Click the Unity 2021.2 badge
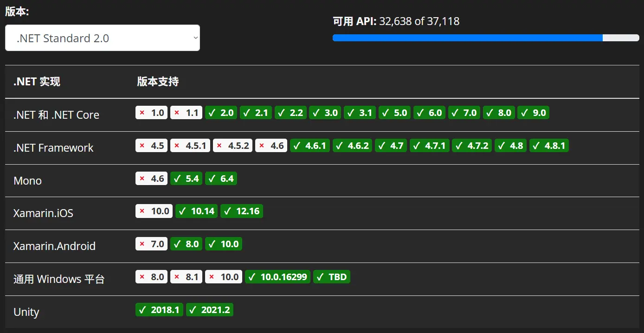This screenshot has width=644, height=333. click(x=210, y=310)
